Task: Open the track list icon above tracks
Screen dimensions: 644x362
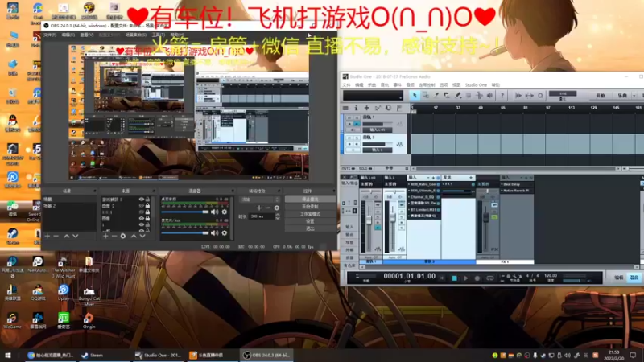Action: pos(345,108)
